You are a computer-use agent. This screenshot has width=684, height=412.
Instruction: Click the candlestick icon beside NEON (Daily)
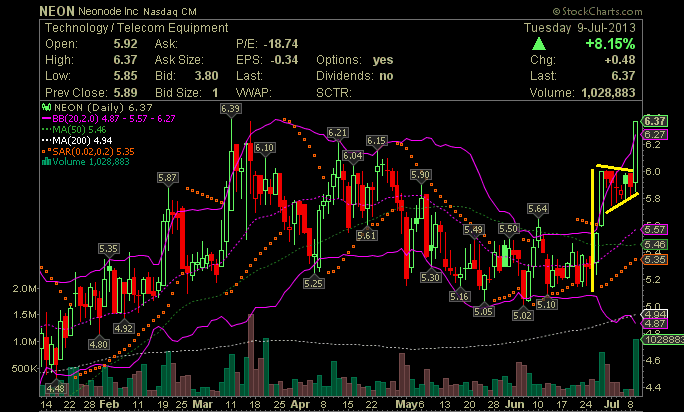46,107
